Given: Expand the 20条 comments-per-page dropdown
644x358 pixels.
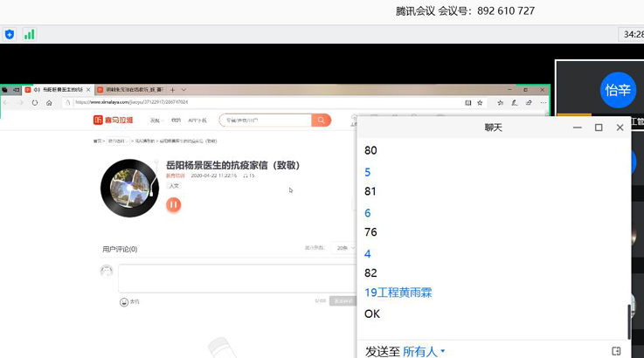Looking at the screenshot, I should point(343,248).
